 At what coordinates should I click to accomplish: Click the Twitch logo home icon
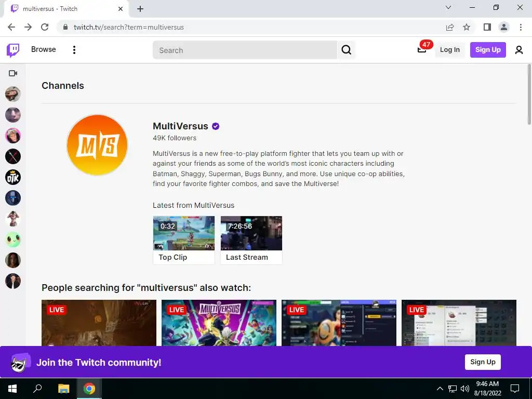click(13, 50)
